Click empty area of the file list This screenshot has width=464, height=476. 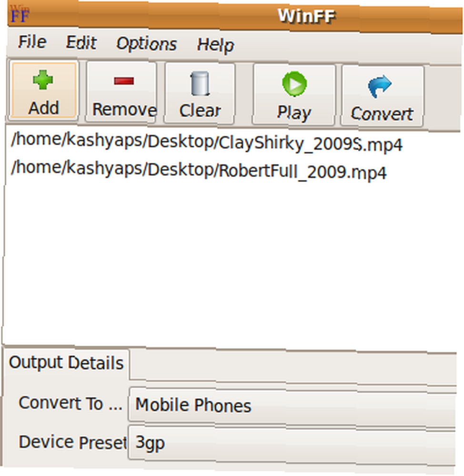[x=231, y=261]
